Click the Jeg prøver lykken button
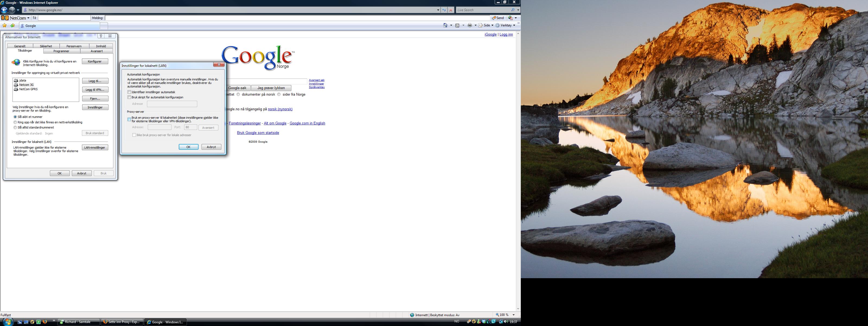868x326 pixels. (271, 88)
